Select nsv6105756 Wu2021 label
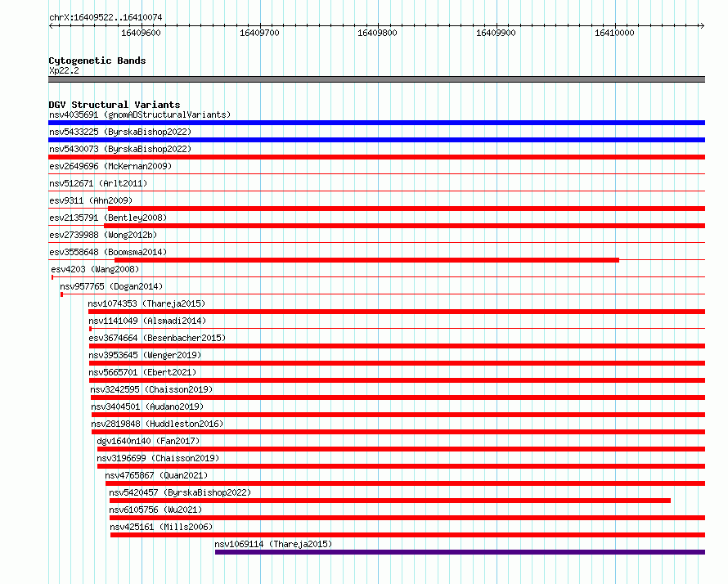This screenshot has width=728, height=584. click(x=155, y=510)
